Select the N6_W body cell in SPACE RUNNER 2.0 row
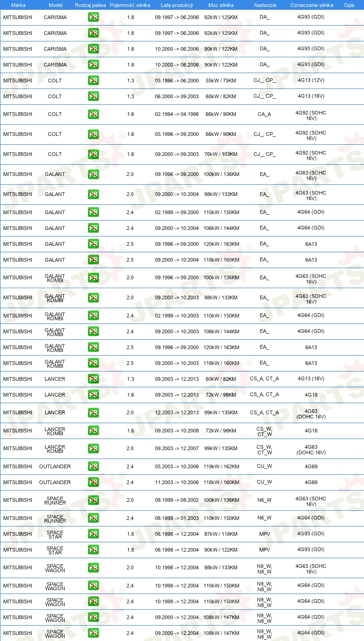This screenshot has width=364, height=641. (x=264, y=500)
